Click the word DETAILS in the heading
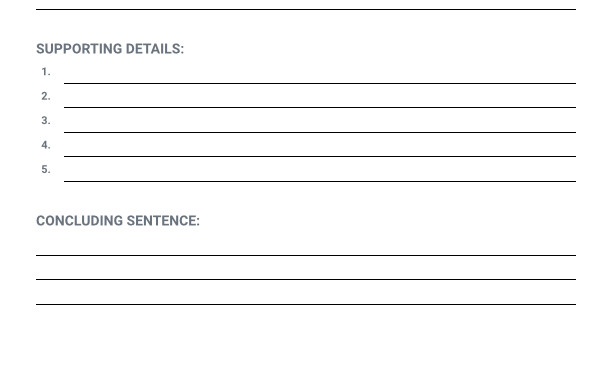The height and width of the screenshot is (370, 612). click(155, 49)
